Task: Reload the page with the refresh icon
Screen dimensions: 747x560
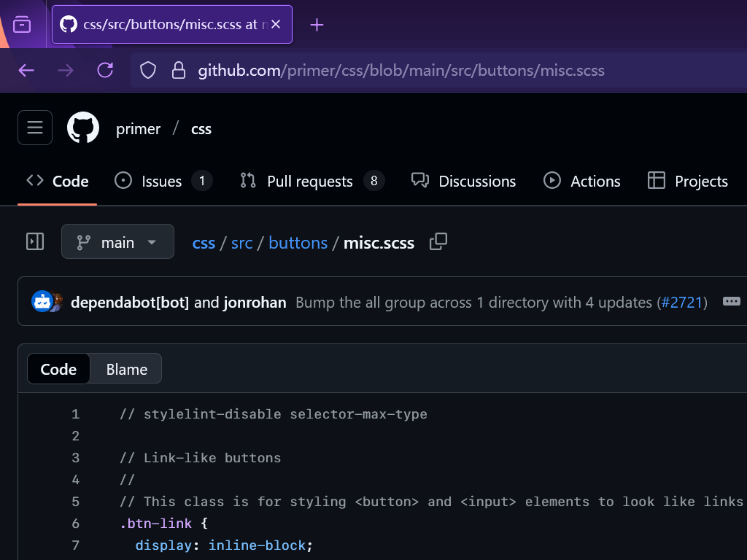Action: [x=105, y=70]
